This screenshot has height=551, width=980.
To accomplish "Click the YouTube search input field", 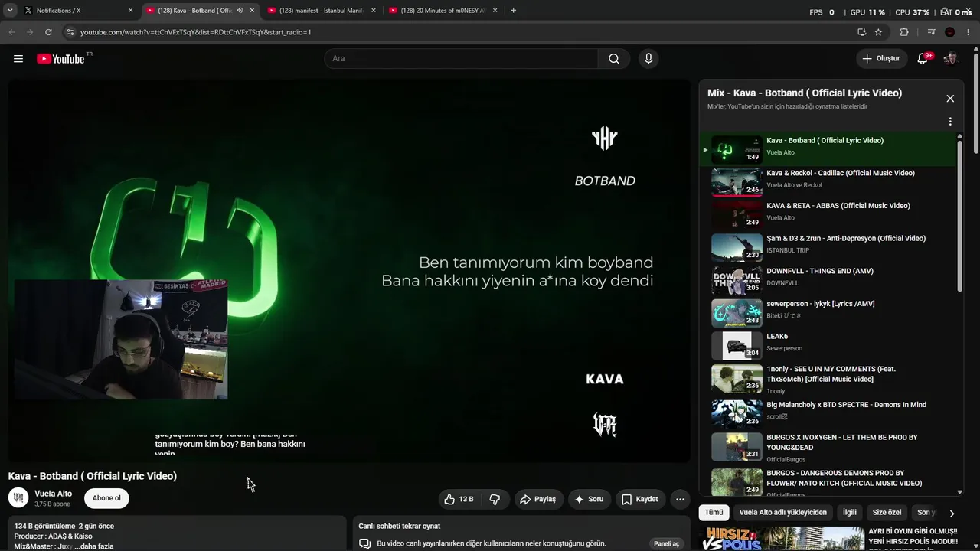I will pyautogui.click(x=461, y=59).
